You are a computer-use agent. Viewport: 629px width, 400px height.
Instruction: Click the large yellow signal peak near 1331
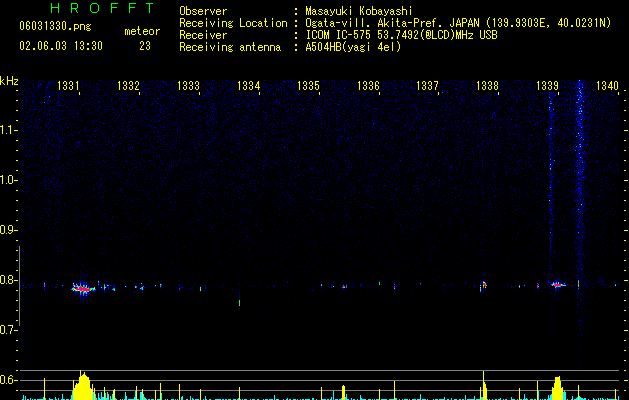(x=83, y=386)
